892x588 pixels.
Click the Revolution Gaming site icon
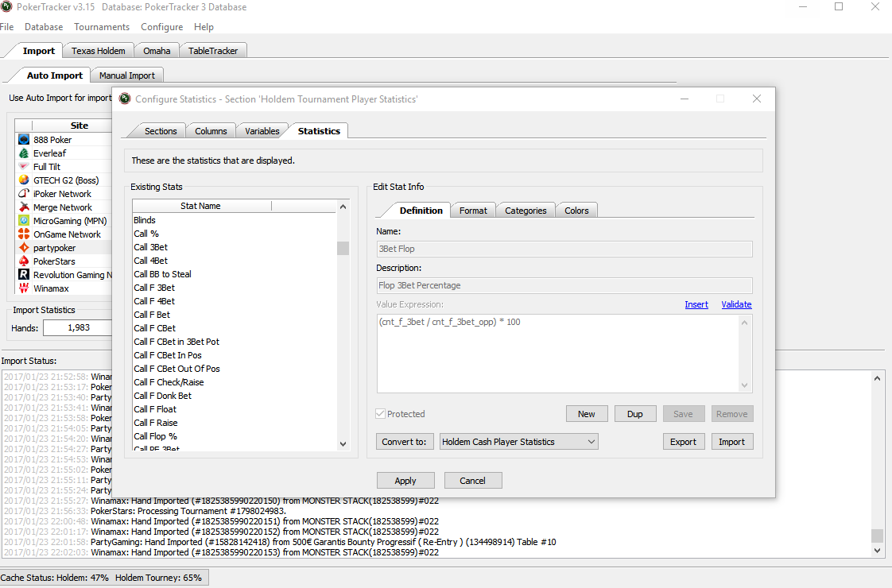click(24, 275)
